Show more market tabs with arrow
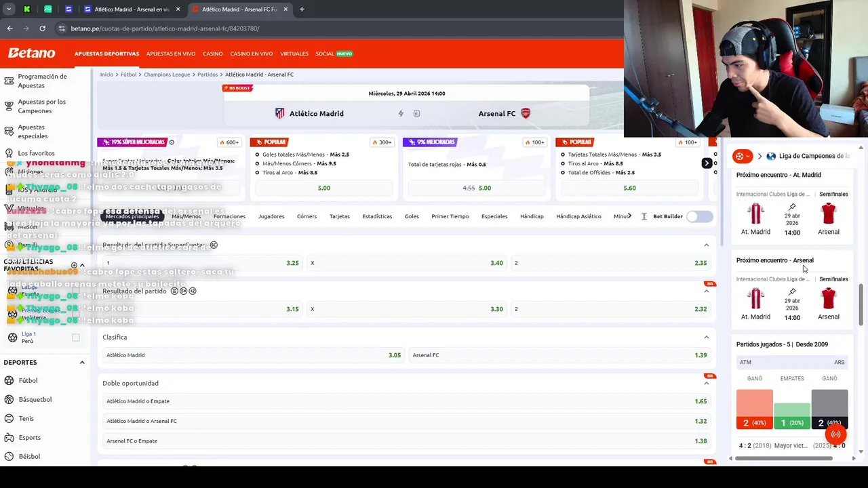This screenshot has height=488, width=868. (x=629, y=216)
